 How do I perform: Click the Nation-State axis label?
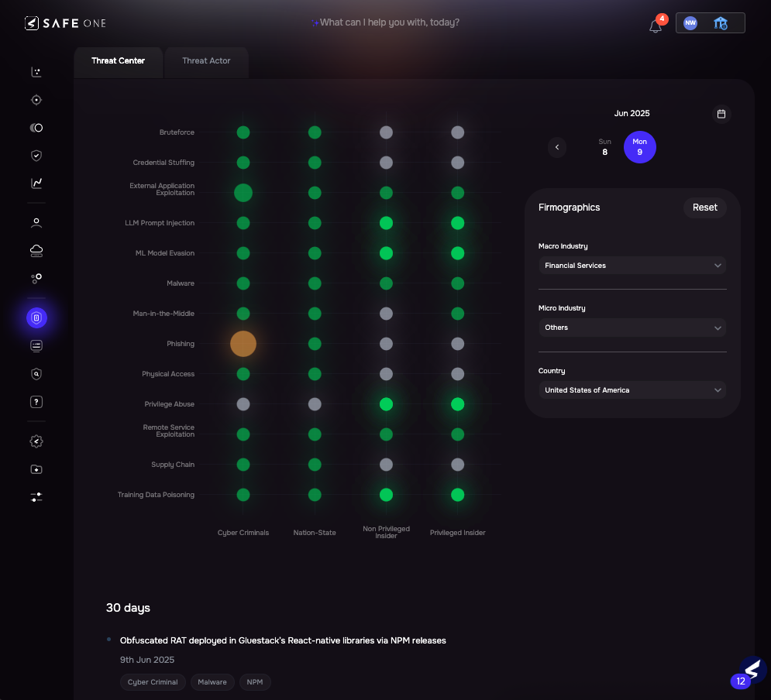point(315,533)
